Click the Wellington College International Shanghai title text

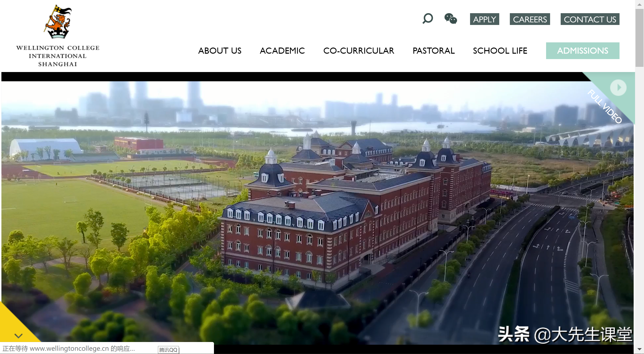[58, 56]
